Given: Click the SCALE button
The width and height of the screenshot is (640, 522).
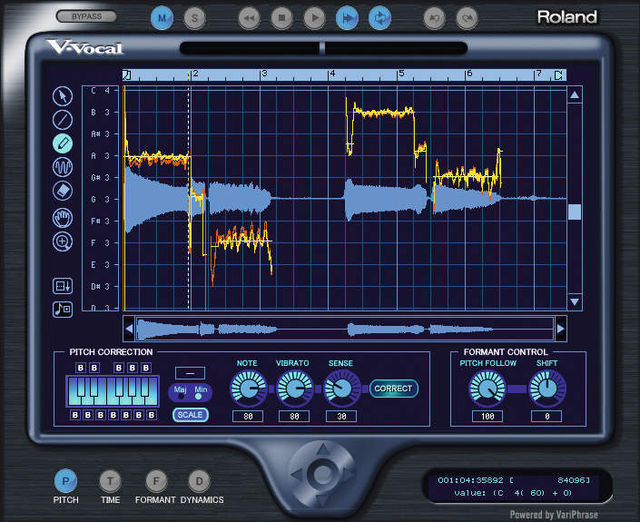Looking at the screenshot, I should (x=190, y=415).
